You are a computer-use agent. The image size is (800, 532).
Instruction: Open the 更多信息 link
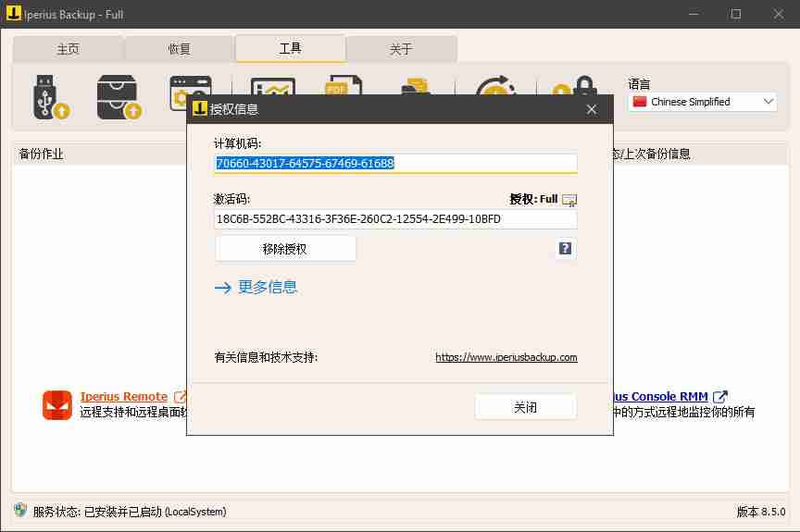[x=268, y=288]
